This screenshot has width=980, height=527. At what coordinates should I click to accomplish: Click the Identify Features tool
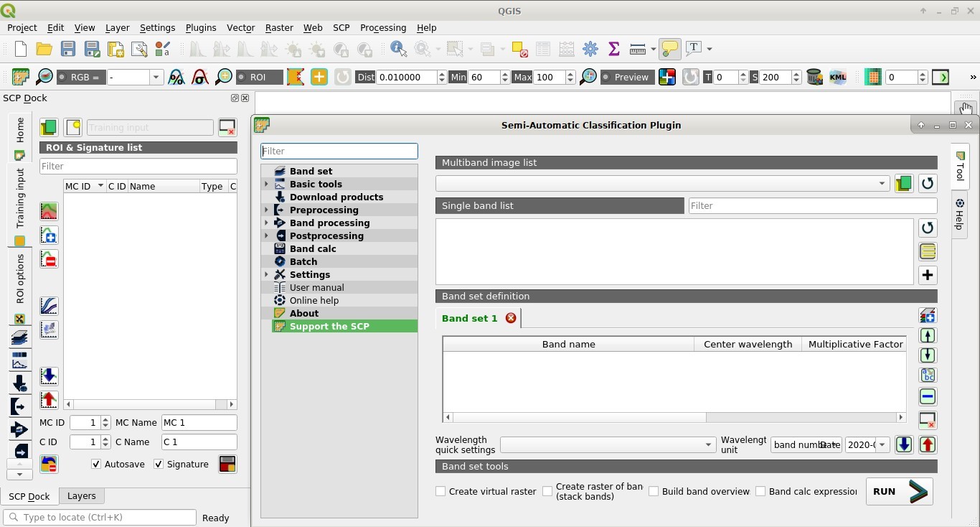click(399, 49)
